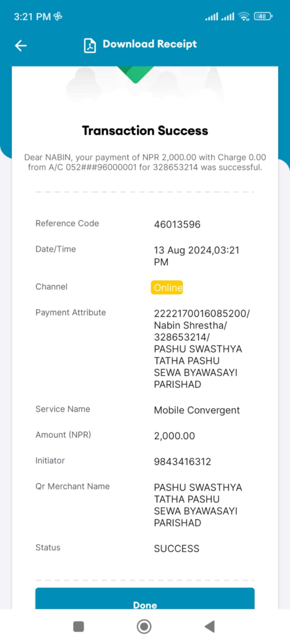The height and width of the screenshot is (644, 290).
Task: Tap the Android recent apps square icon
Action: (x=78, y=626)
